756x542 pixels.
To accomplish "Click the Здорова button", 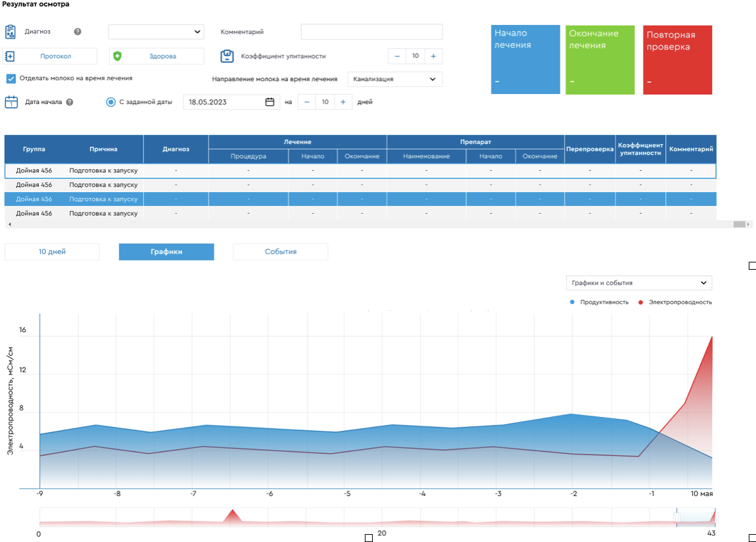I will tap(156, 57).
